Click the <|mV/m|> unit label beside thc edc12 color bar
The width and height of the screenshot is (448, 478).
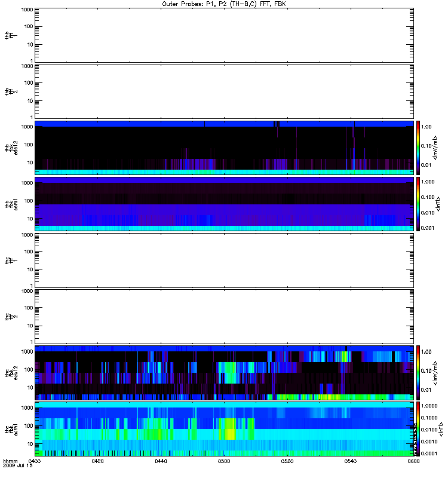click(x=435, y=373)
